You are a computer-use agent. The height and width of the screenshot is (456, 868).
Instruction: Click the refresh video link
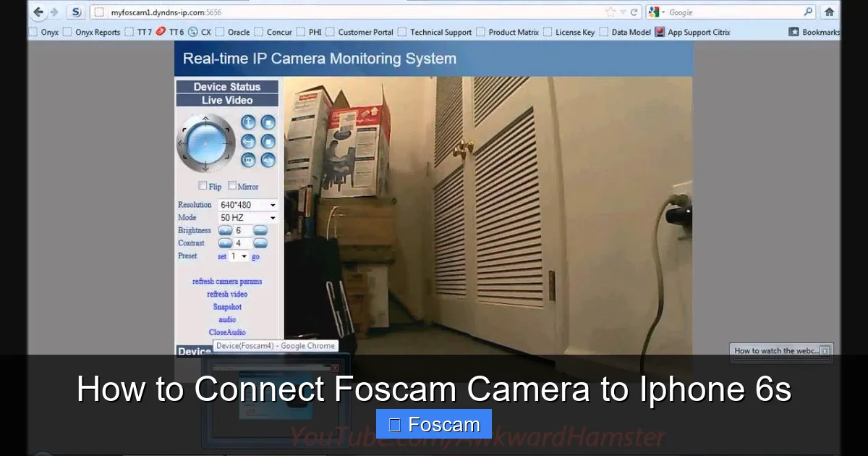[x=226, y=294]
